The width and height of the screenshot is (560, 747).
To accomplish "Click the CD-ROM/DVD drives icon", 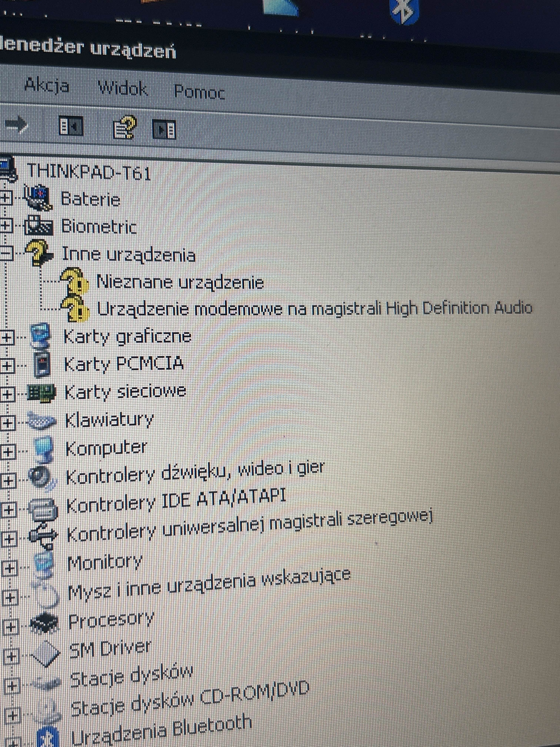I will (48, 711).
